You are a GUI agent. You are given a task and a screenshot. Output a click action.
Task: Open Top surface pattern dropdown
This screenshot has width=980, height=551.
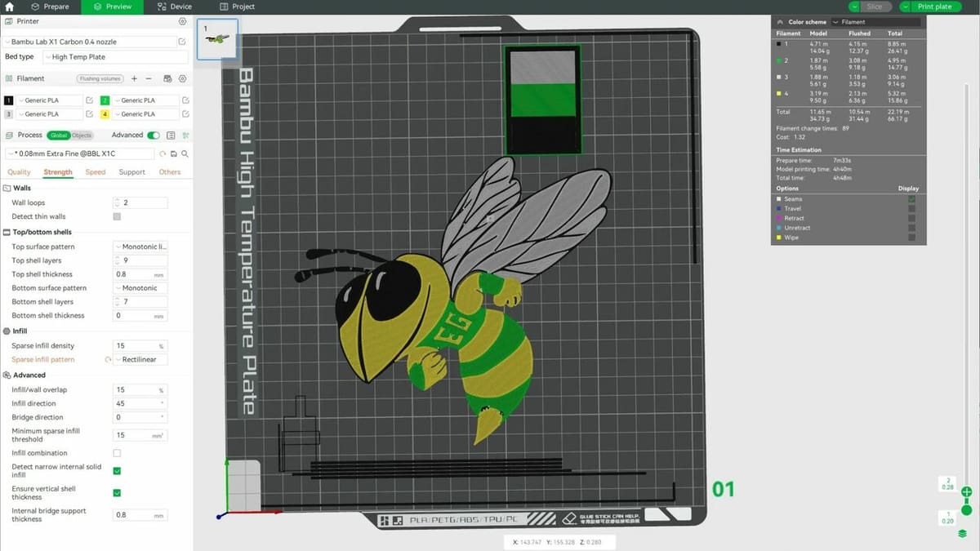point(140,247)
